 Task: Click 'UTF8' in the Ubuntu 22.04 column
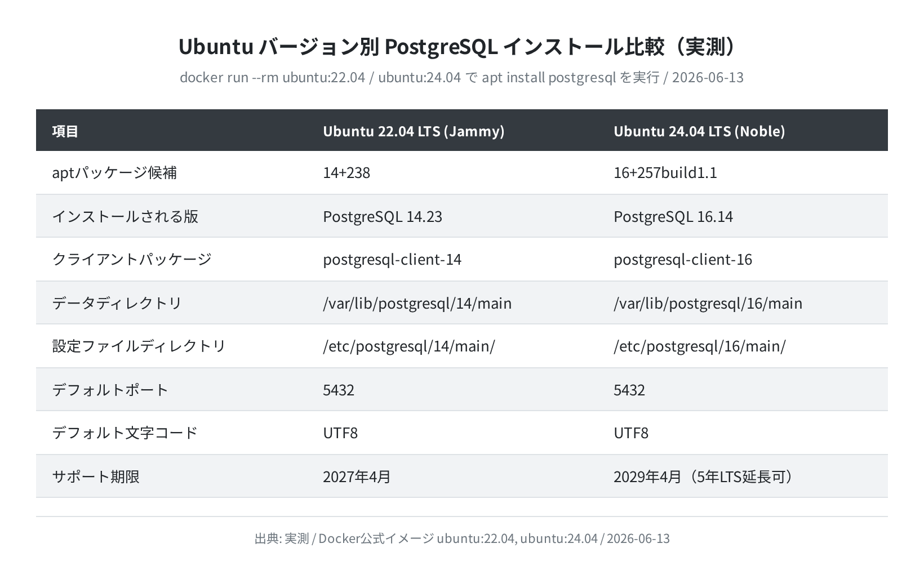click(x=340, y=433)
